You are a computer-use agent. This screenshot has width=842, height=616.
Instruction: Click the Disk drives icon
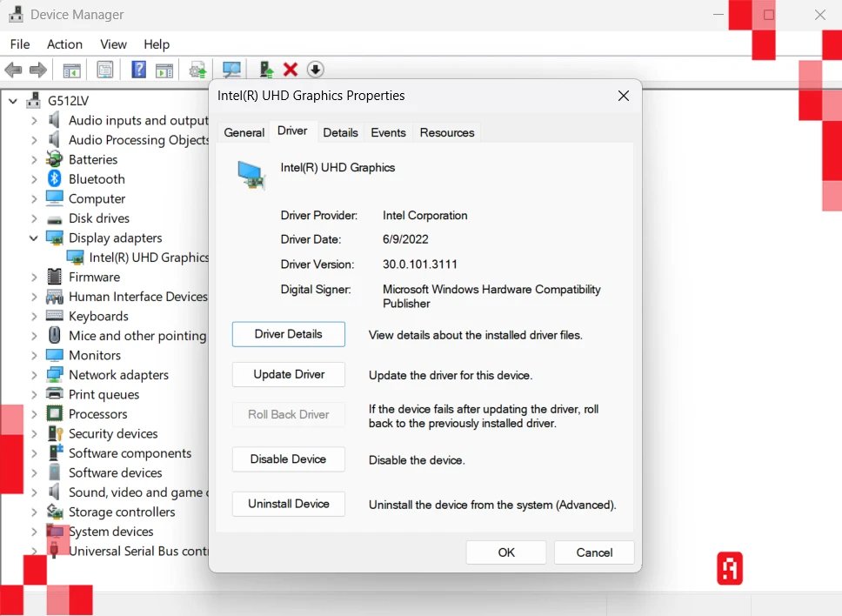(x=54, y=219)
